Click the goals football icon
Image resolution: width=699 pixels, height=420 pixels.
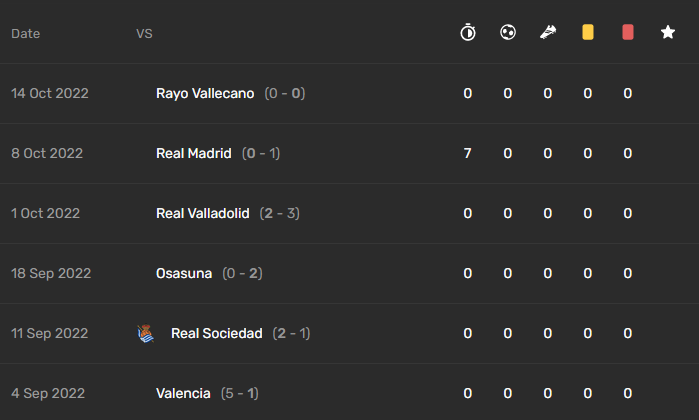click(x=508, y=32)
